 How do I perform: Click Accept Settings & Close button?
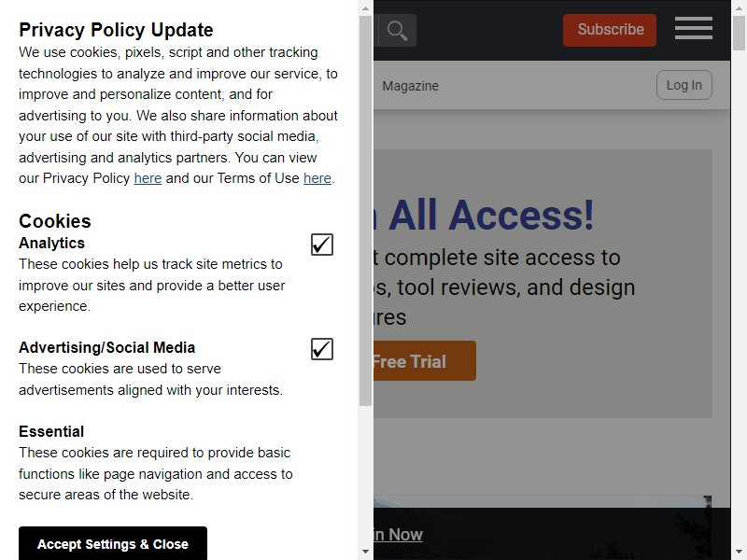(113, 543)
